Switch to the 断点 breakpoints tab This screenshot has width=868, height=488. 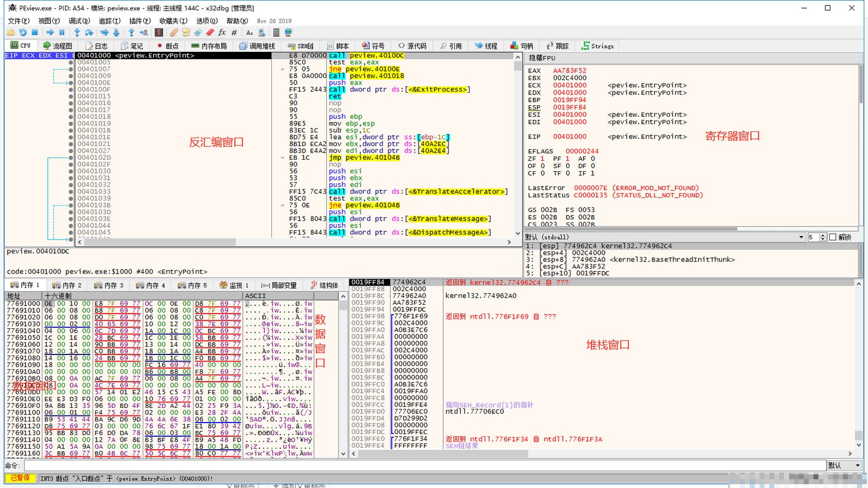[167, 46]
